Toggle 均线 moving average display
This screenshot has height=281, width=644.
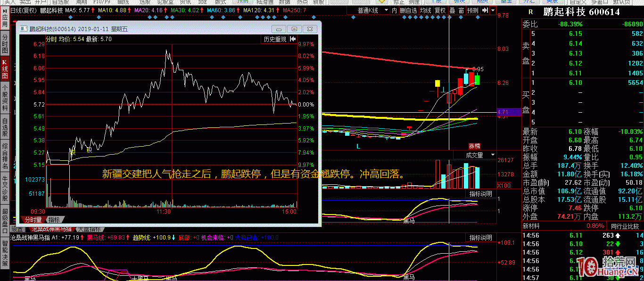[426, 10]
